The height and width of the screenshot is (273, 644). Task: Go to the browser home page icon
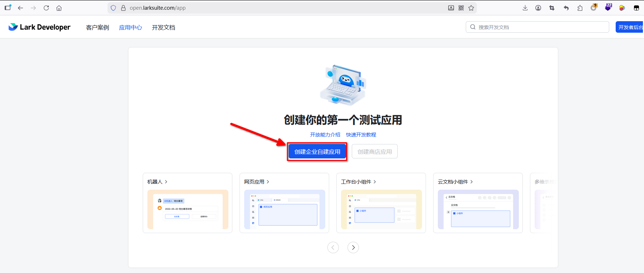[x=59, y=8]
